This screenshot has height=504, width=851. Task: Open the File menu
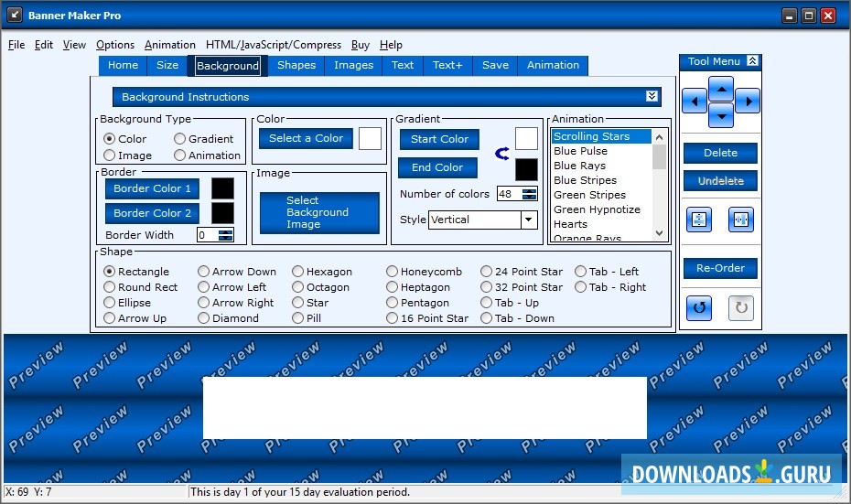pyautogui.click(x=16, y=45)
